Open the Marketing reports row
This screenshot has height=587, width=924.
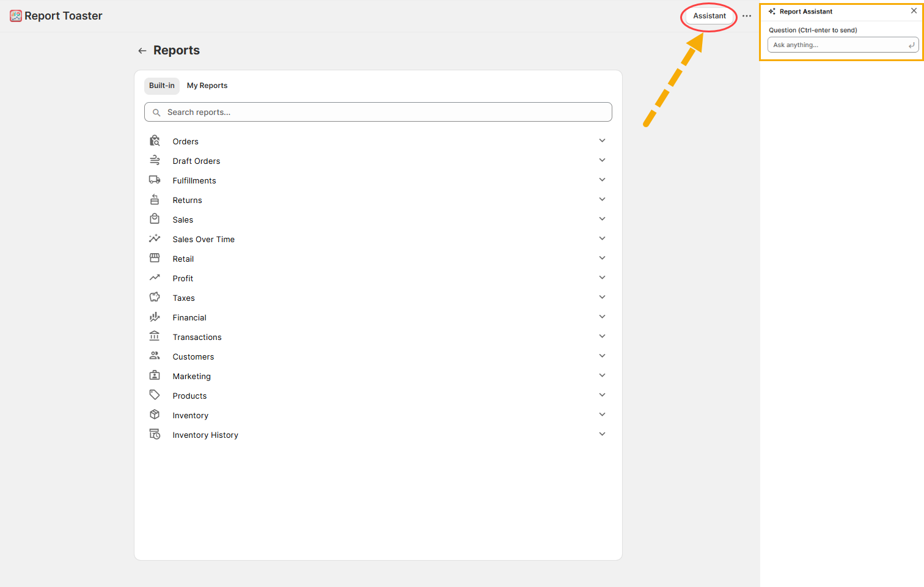(x=192, y=376)
